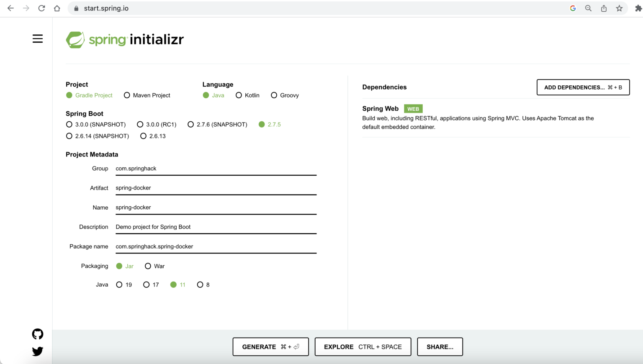Click the Group input field
643x364 pixels.
pos(216,168)
